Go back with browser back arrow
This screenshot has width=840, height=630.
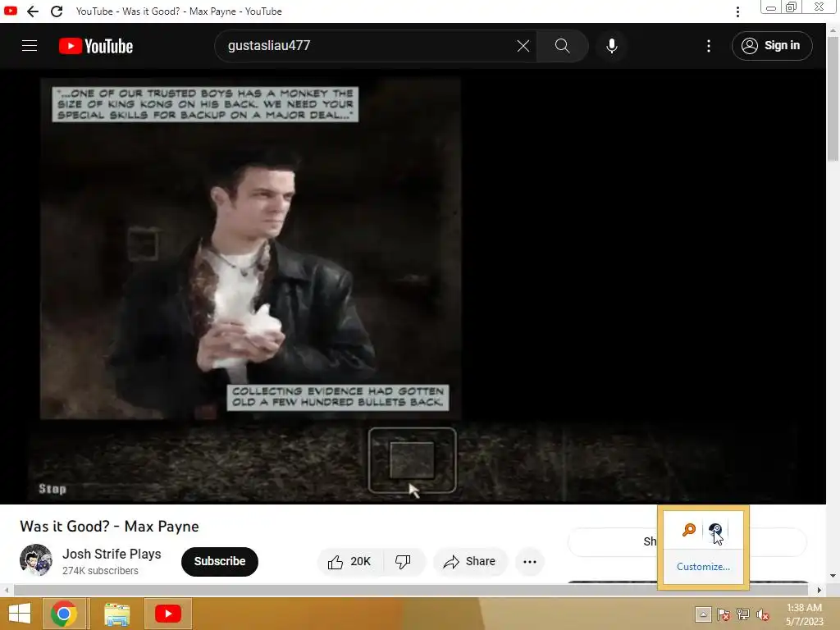(x=33, y=11)
